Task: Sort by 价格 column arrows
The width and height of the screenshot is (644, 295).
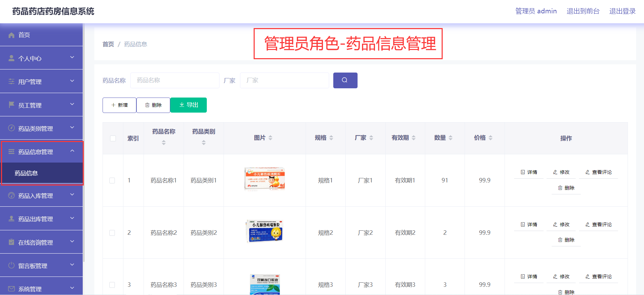Action: (x=491, y=138)
